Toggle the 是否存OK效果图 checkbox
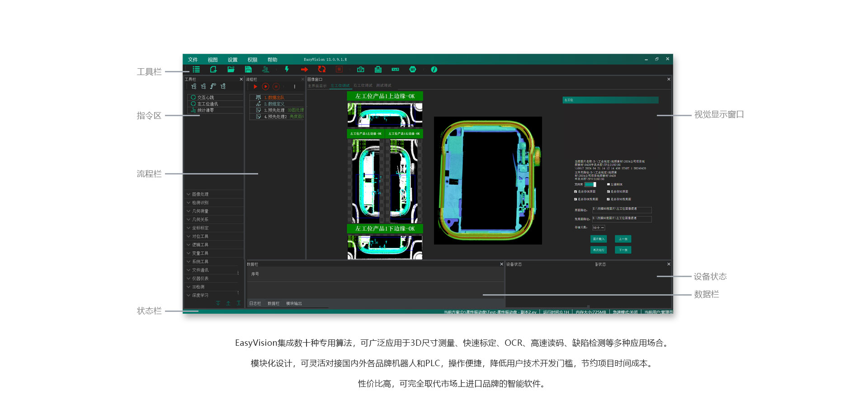The height and width of the screenshot is (419, 868). click(x=576, y=199)
